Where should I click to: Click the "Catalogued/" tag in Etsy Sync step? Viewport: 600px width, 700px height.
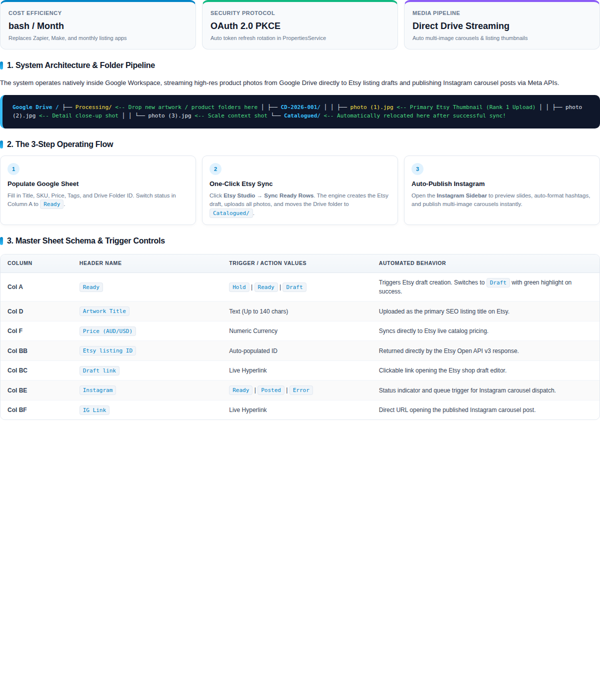(x=231, y=213)
